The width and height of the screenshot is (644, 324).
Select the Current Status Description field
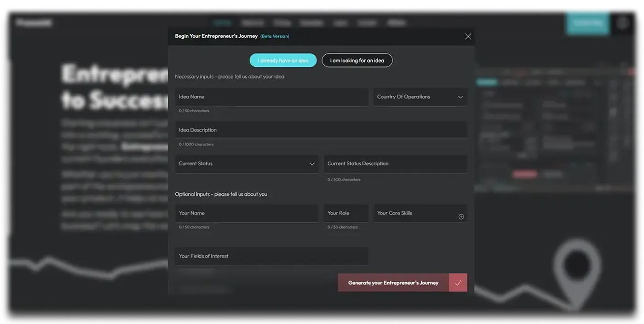395,164
